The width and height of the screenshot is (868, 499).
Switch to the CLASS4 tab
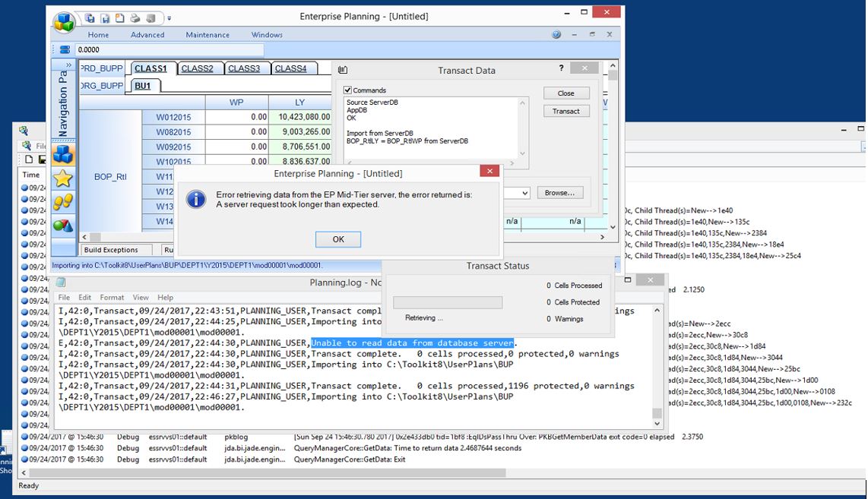click(290, 68)
